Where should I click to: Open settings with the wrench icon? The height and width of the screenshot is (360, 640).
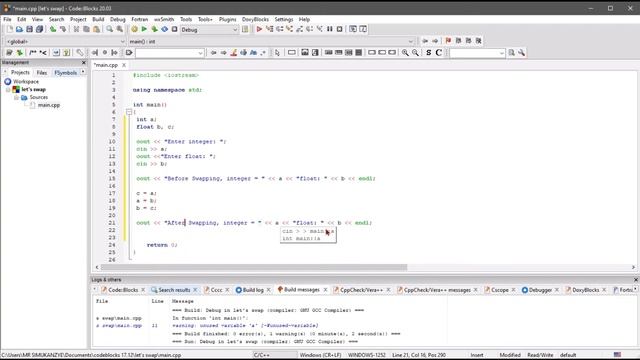tap(522, 53)
